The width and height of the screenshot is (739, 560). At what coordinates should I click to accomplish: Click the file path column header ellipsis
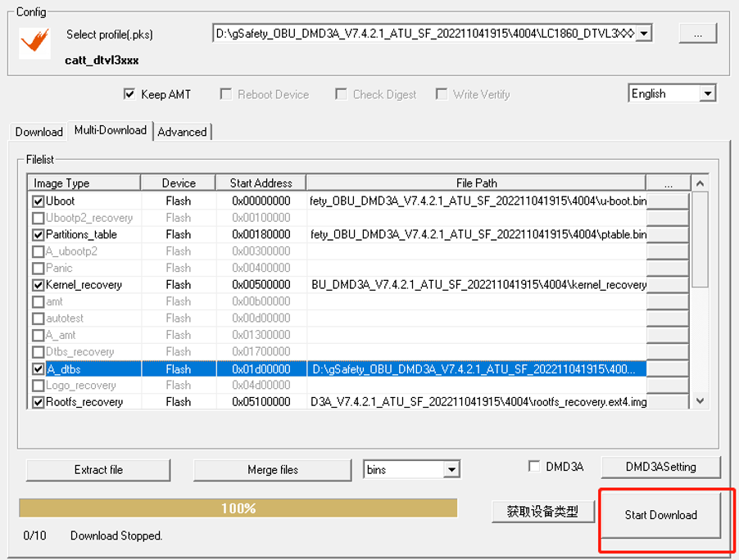(667, 183)
